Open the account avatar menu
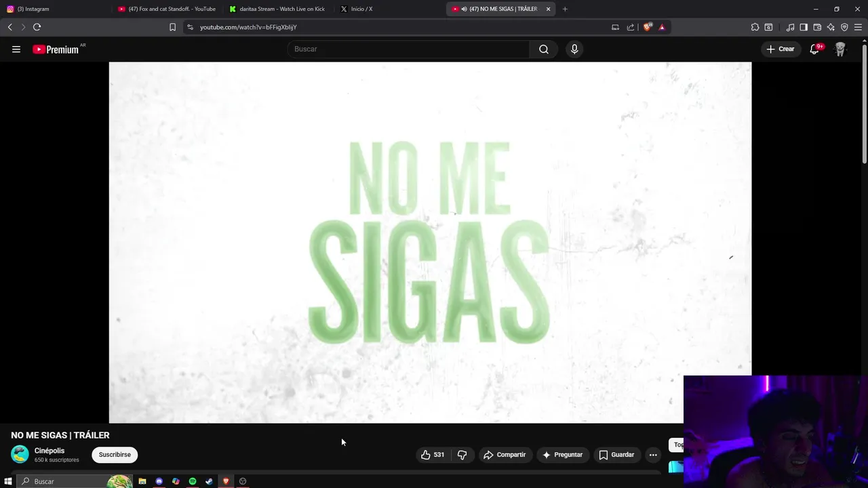This screenshot has height=488, width=868. (840, 49)
